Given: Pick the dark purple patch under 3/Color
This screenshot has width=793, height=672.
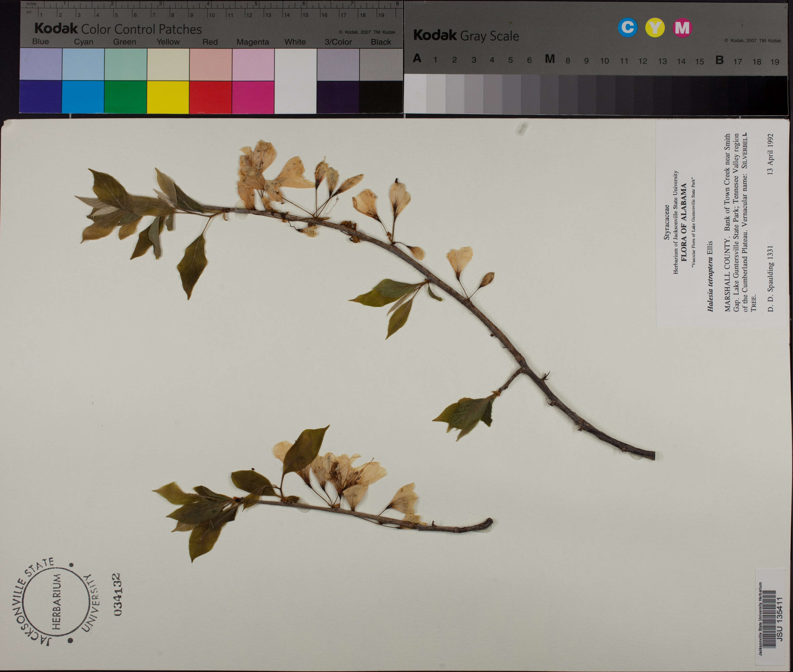Looking at the screenshot, I should 338,97.
